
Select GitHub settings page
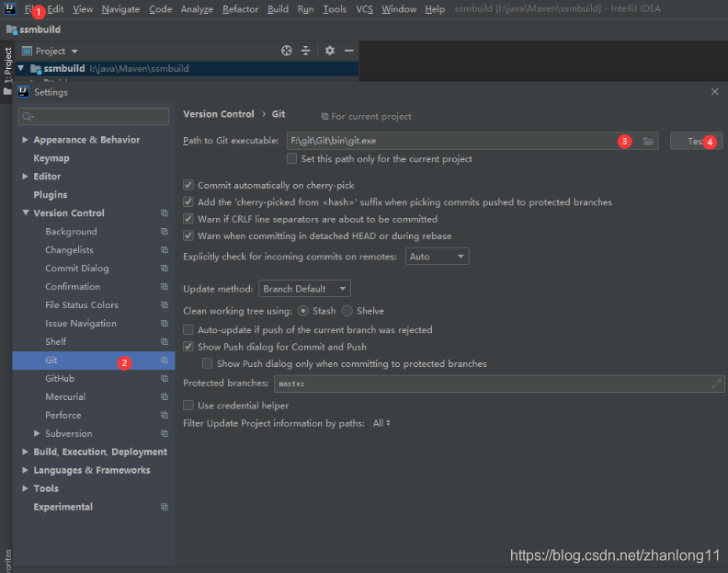[x=60, y=378]
